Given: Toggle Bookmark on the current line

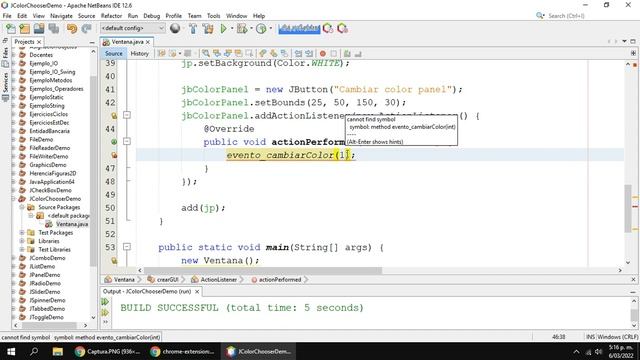Looking at the screenshot, I should 284,53.
